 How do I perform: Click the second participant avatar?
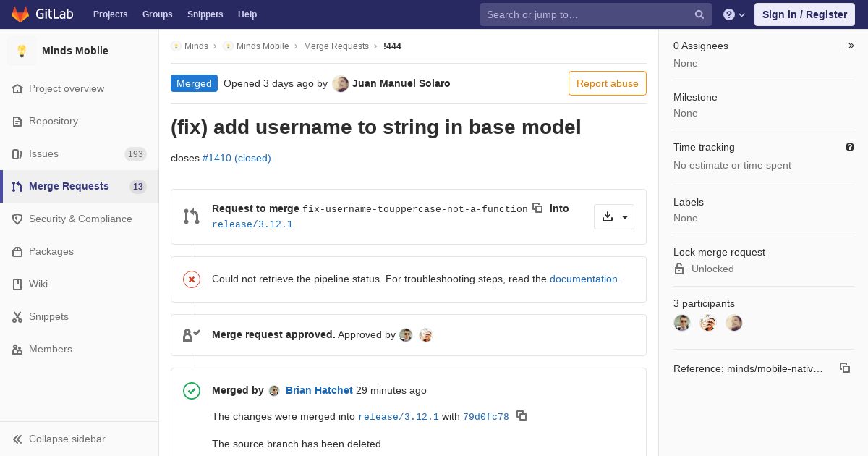point(708,323)
